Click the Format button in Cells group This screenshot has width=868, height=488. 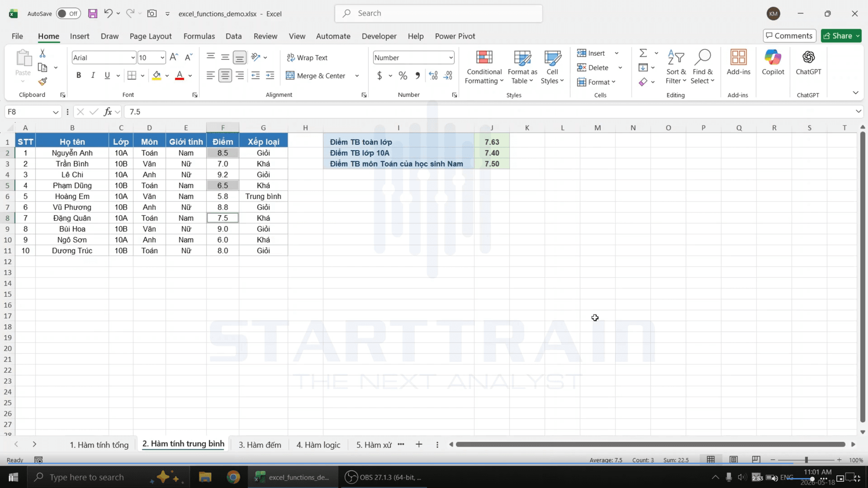(596, 82)
